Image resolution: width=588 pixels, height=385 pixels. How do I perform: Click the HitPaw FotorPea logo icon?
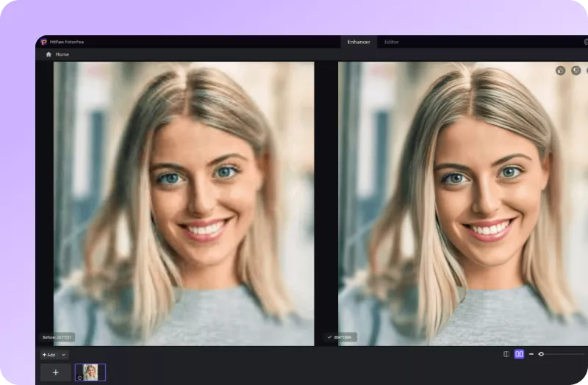[x=43, y=42]
